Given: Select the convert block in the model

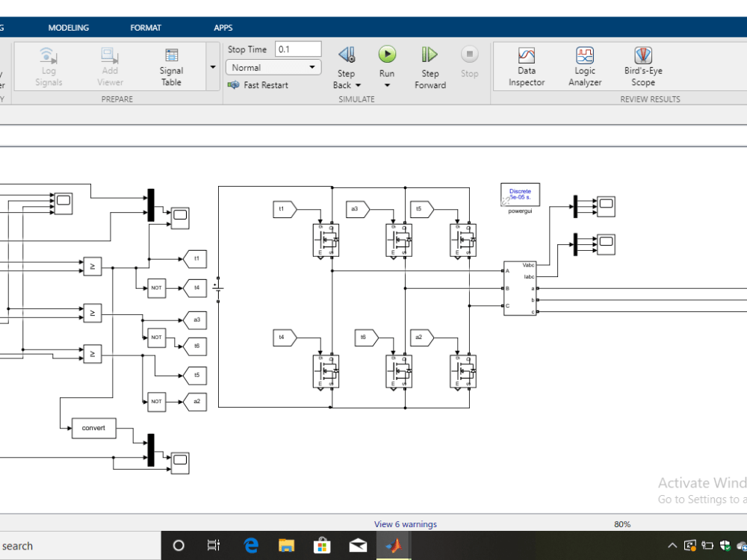Looking at the screenshot, I should [x=93, y=428].
